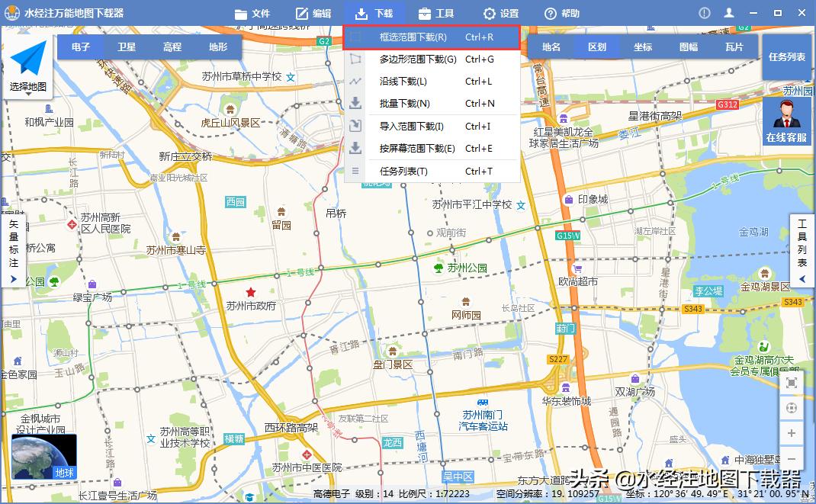
Task: Switch to the 卫星 satellite map tab
Action: click(x=126, y=47)
